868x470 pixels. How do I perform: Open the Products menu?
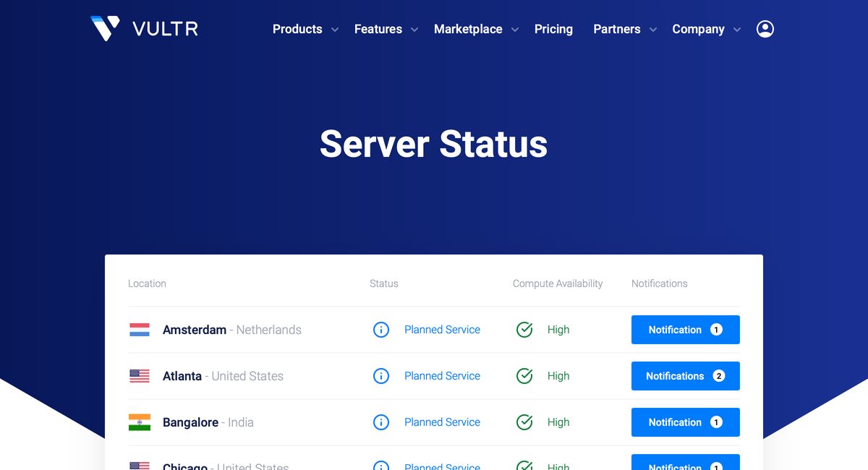click(297, 29)
